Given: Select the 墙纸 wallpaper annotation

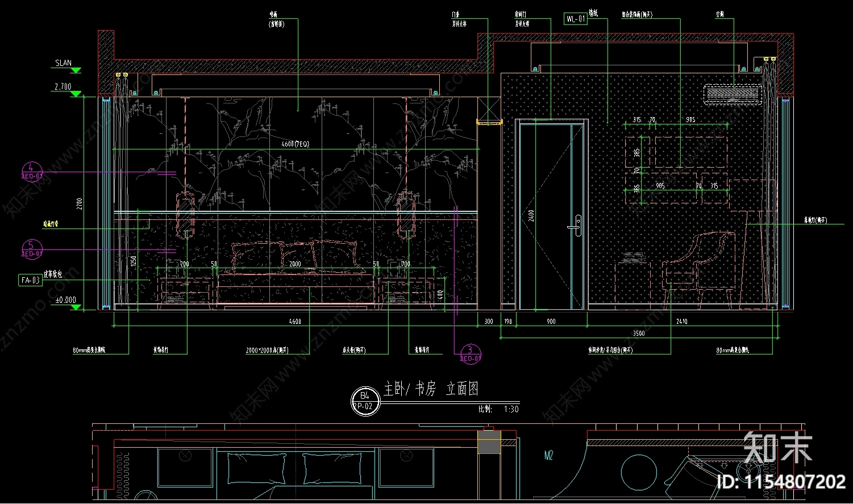Looking at the screenshot, I should [x=593, y=13].
